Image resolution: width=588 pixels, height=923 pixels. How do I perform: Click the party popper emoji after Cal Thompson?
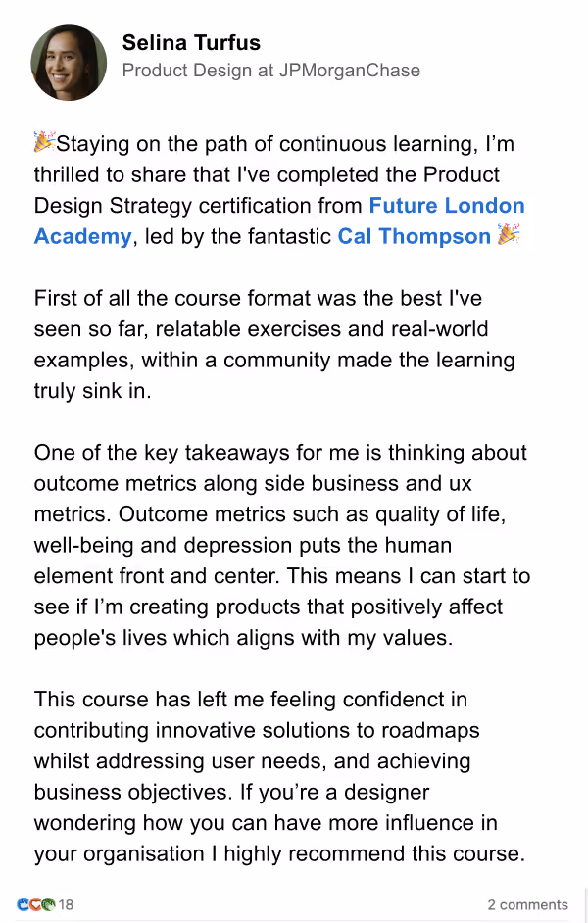[508, 236]
